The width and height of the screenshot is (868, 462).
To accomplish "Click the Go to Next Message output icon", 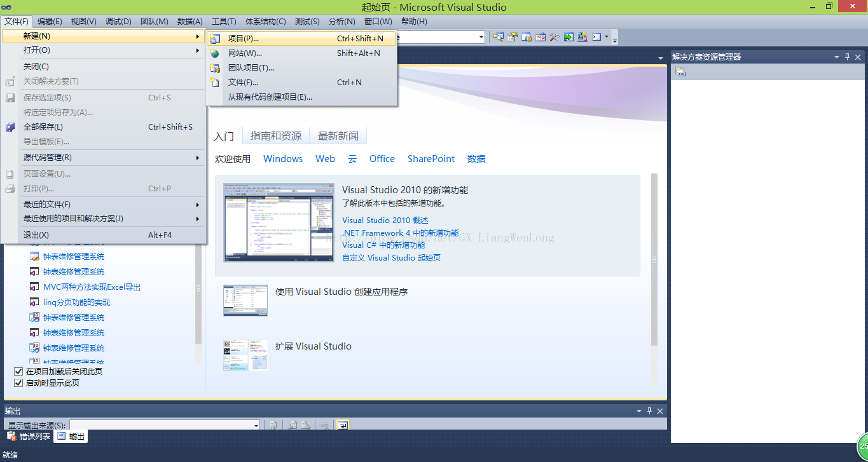I will coord(305,425).
